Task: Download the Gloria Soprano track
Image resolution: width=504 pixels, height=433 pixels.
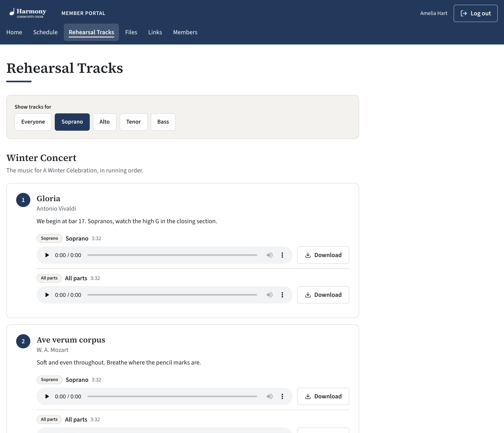Action: point(323,255)
